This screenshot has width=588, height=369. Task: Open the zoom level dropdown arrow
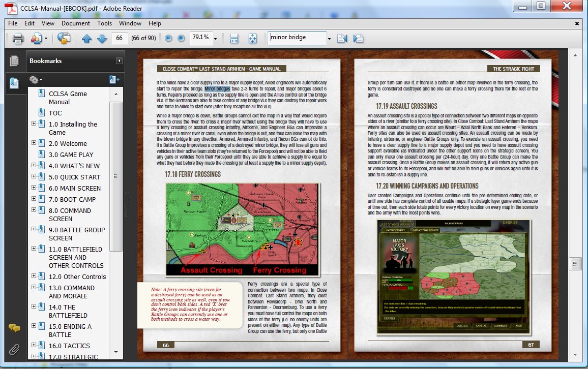point(215,39)
